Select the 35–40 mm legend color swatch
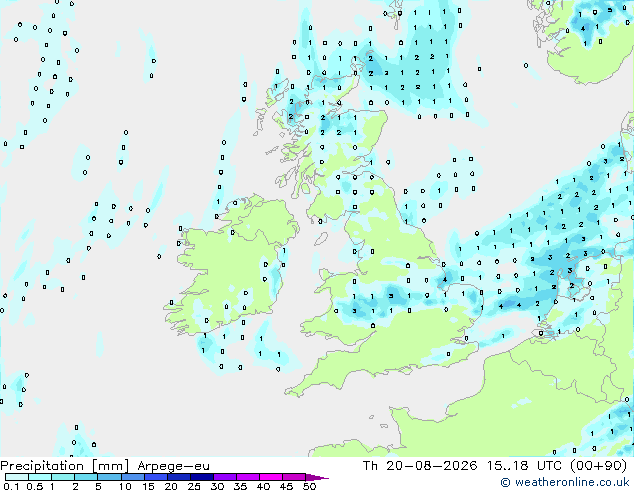634x490 pixels. click(x=248, y=477)
